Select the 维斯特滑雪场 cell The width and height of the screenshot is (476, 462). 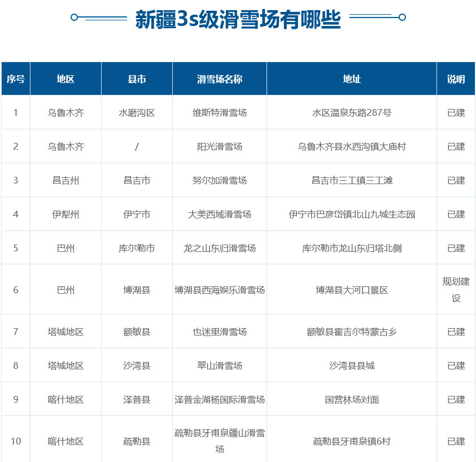(x=220, y=112)
